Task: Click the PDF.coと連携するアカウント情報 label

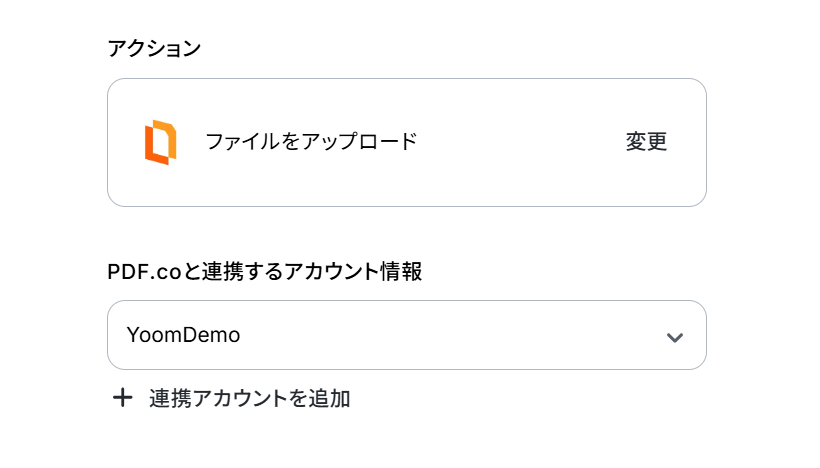Action: pyautogui.click(x=264, y=271)
